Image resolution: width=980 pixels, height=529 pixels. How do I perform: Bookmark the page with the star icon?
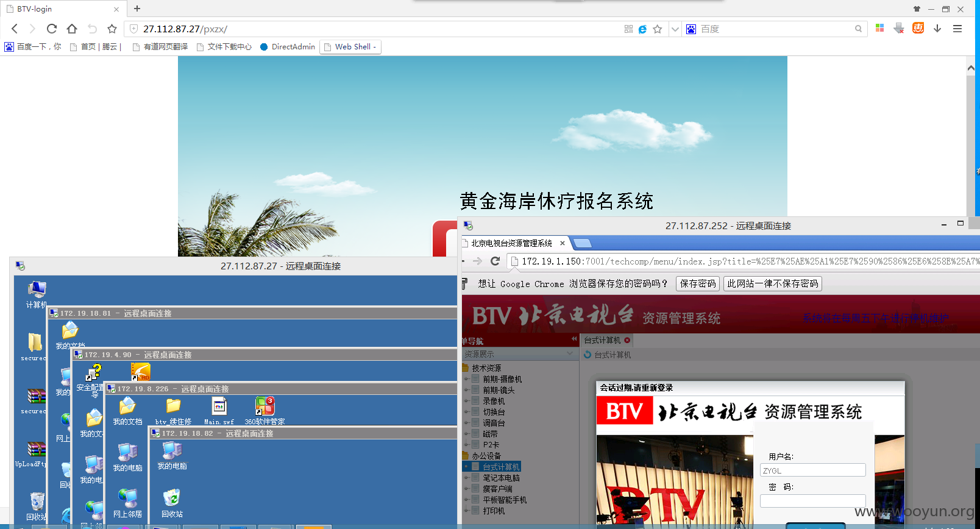point(112,29)
